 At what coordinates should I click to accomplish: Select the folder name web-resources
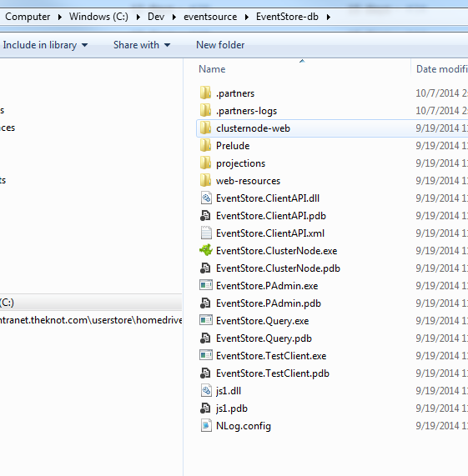coord(248,181)
